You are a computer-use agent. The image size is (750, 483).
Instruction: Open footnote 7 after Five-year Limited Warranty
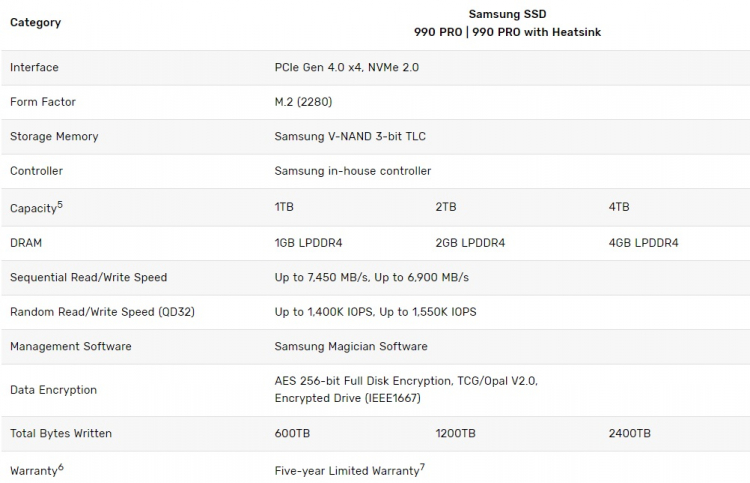pos(423,466)
